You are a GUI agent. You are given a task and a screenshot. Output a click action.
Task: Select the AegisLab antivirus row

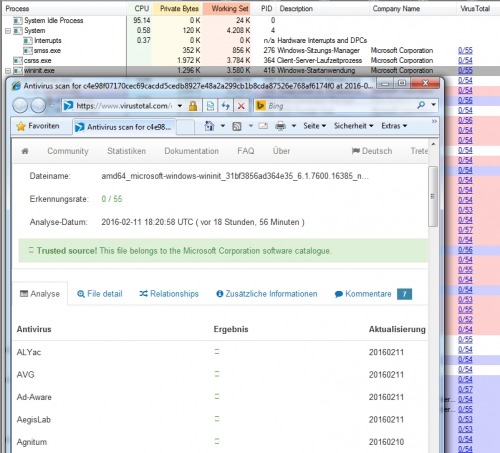[x=220, y=419]
